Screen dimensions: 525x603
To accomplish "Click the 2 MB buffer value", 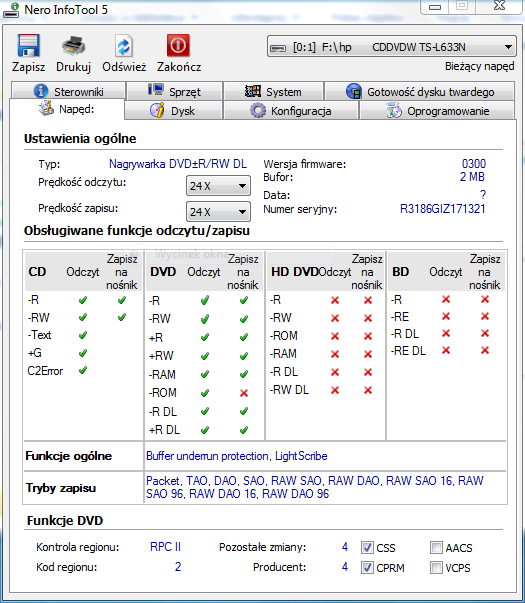I will click(472, 177).
